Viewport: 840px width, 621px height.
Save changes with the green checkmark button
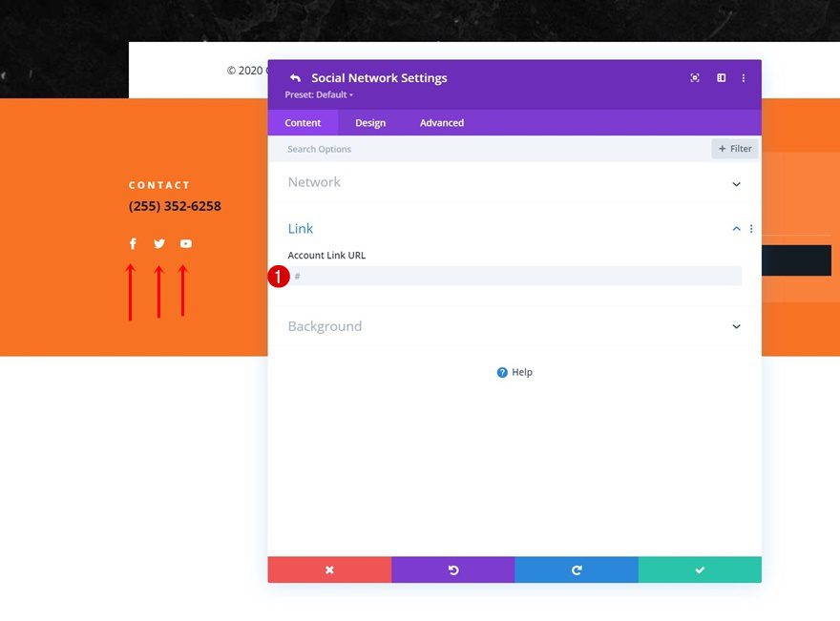click(700, 569)
